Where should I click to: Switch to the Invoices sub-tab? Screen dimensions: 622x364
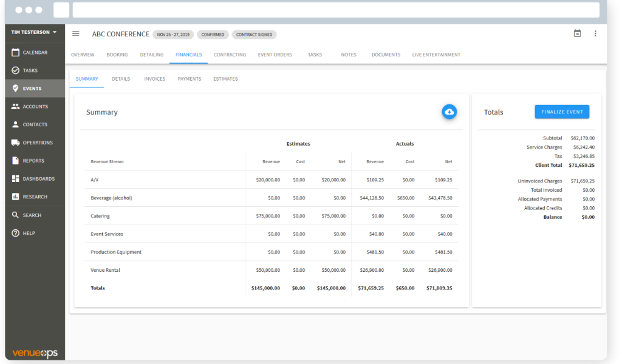[x=154, y=79]
